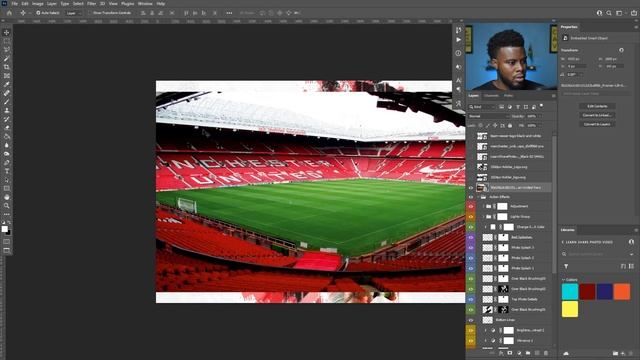Select the Zoom tool
This screenshot has width=640, height=360.
point(7,206)
